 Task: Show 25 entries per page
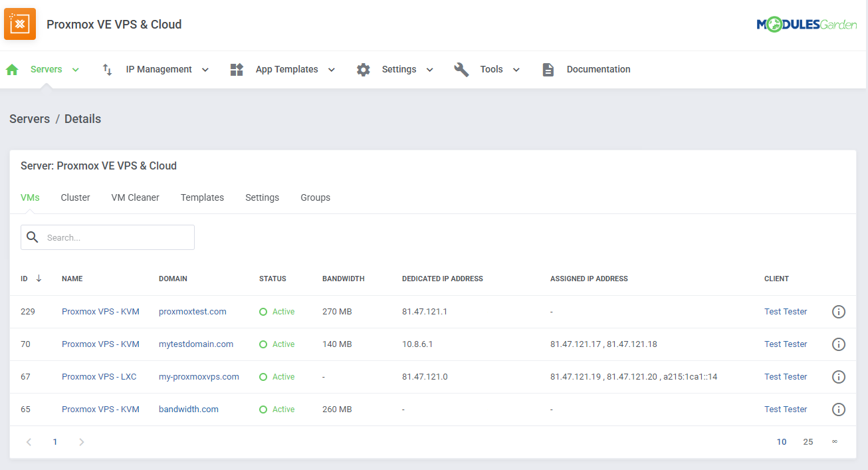point(808,442)
